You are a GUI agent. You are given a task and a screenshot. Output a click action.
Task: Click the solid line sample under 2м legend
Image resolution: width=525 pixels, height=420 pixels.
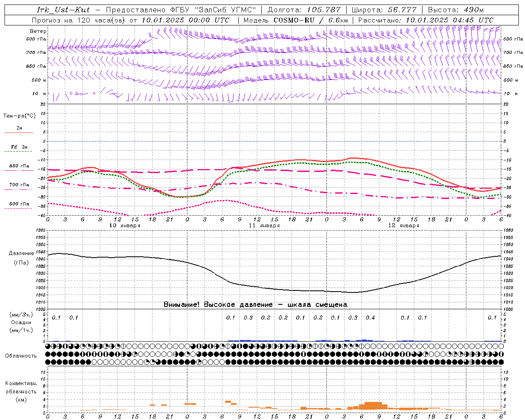click(x=19, y=132)
